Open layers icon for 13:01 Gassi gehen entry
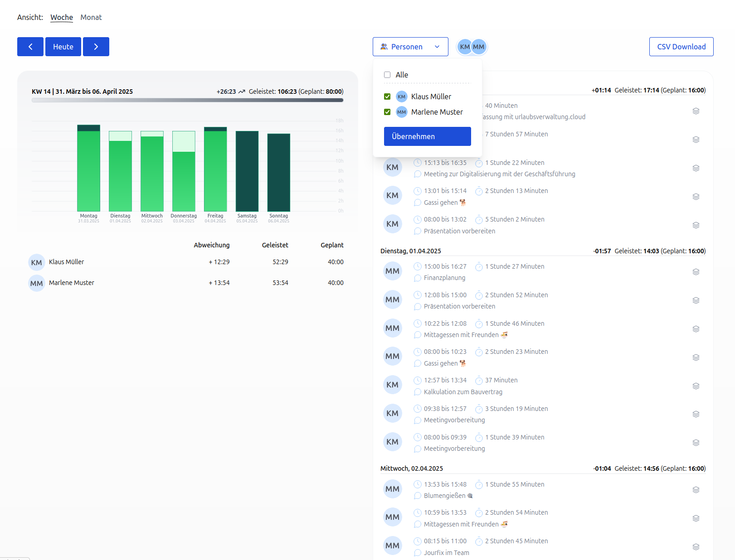Screen dimensions: 735x560 coord(696,197)
